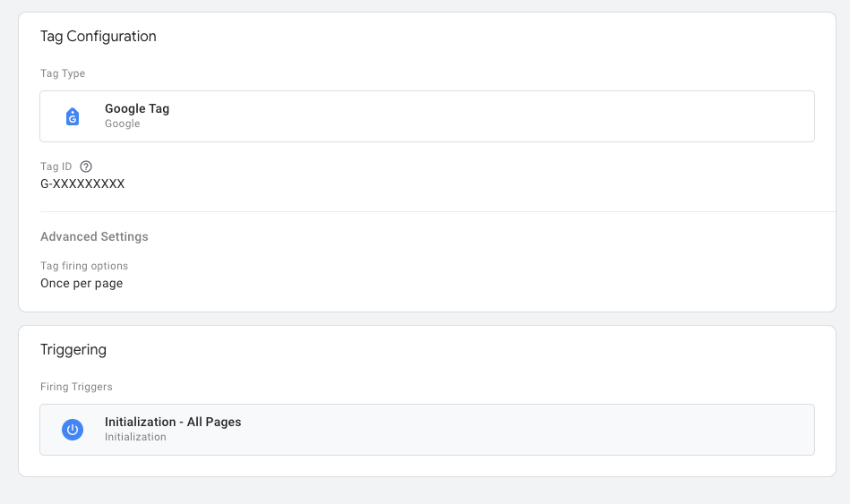850x504 pixels.
Task: Click the 'Tag firing options' label
Action: pos(84,266)
